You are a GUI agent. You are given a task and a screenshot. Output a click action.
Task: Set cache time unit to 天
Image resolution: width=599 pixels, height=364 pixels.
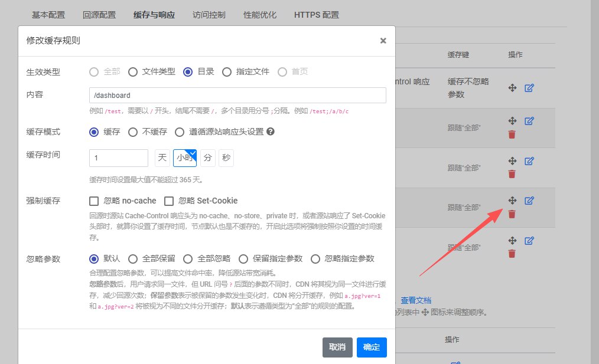click(x=162, y=158)
